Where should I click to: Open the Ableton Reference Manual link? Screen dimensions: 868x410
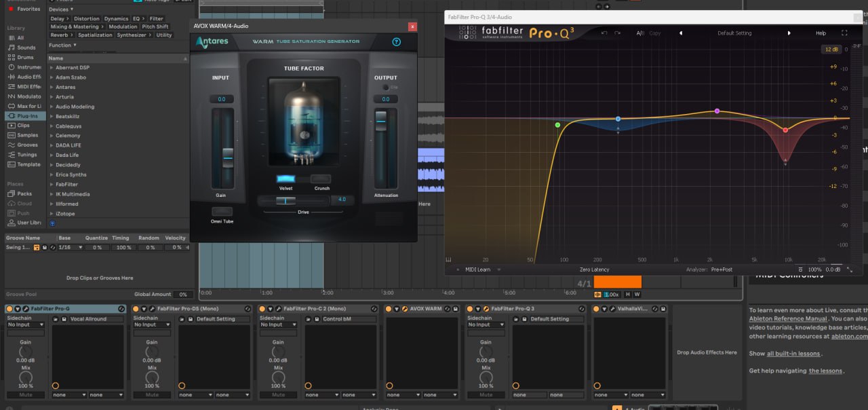pyautogui.click(x=788, y=318)
